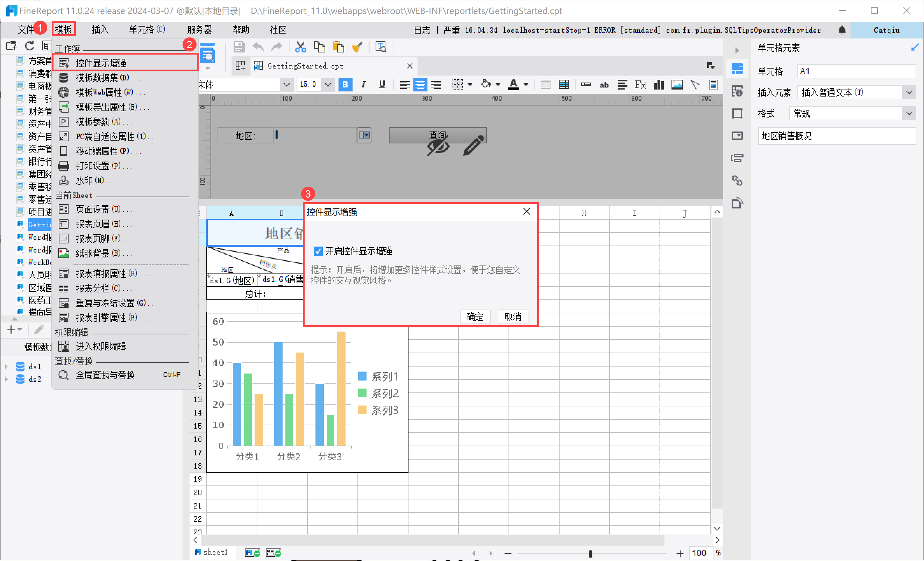Uncheck 开启控件显示增强 checkbox
The height and width of the screenshot is (561, 924).
(318, 251)
